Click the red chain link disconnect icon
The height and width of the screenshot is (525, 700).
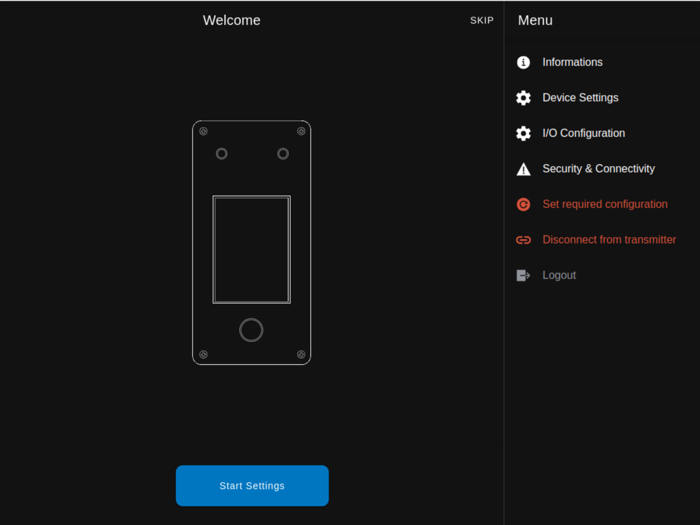(523, 240)
